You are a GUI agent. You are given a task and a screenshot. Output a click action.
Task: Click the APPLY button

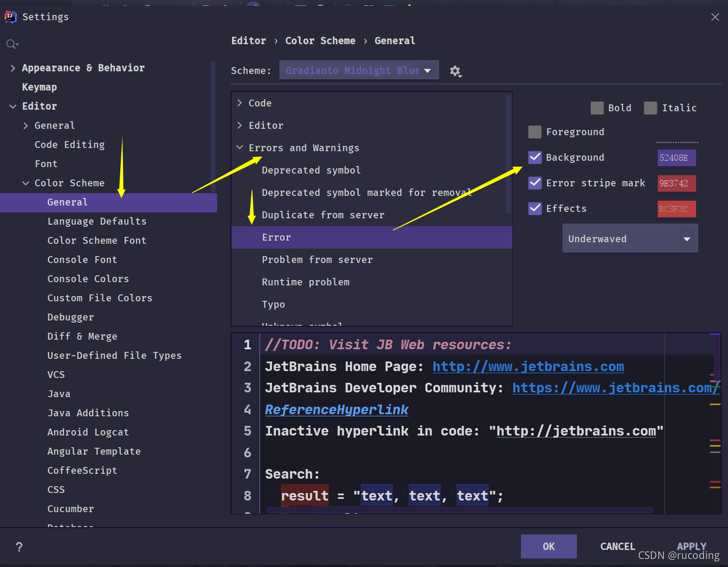[x=691, y=546]
